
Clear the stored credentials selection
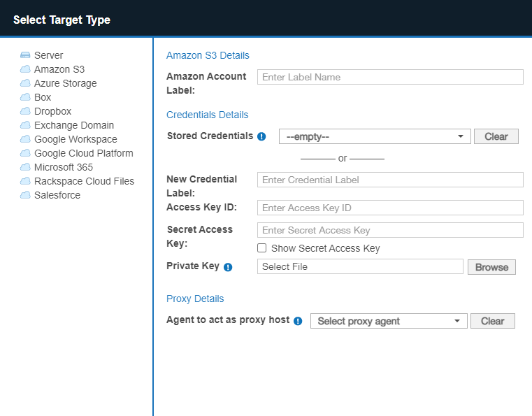(x=496, y=137)
